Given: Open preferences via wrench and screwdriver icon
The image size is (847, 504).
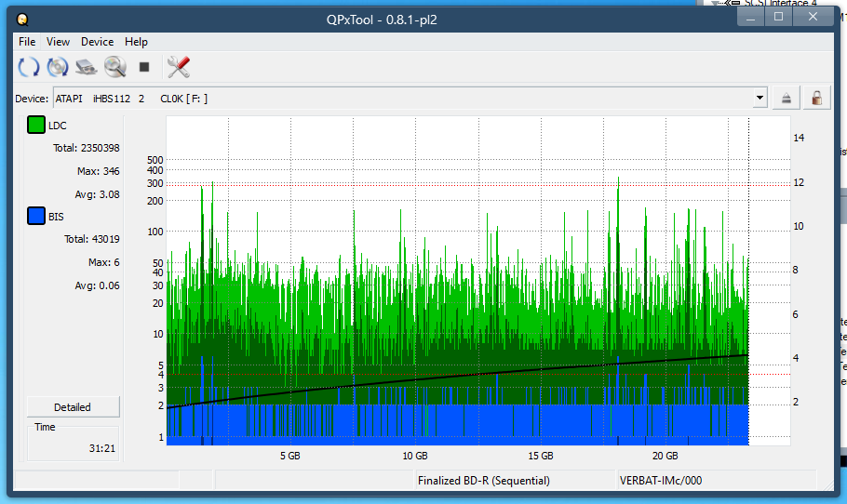Looking at the screenshot, I should [178, 67].
